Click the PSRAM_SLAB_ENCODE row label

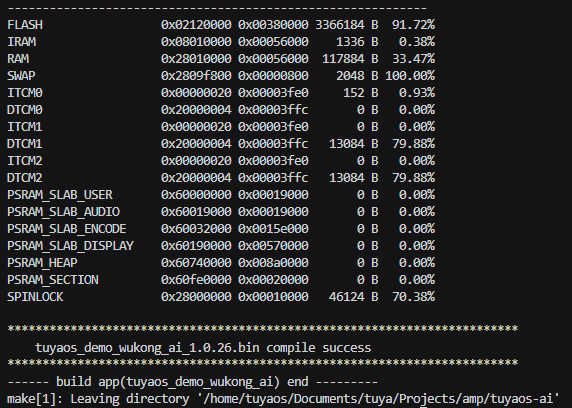coord(67,229)
